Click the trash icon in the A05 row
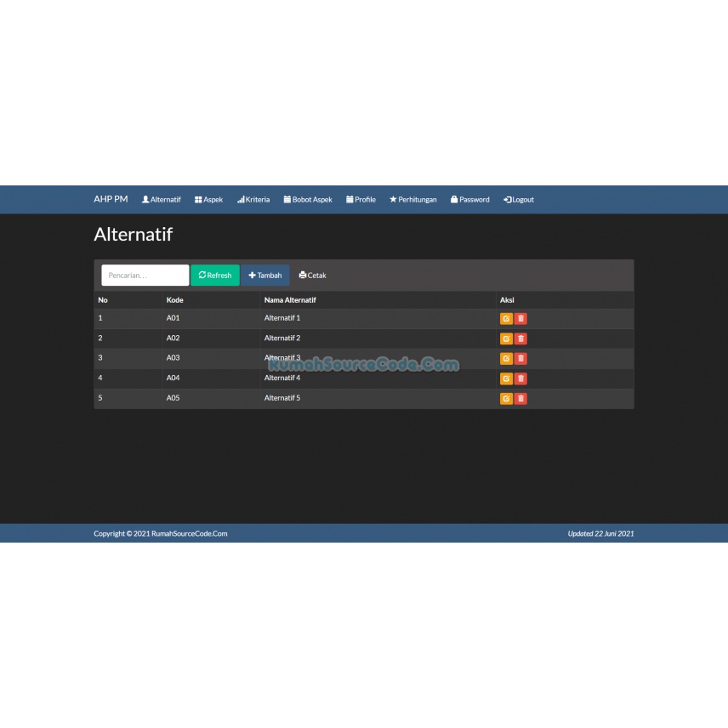Image resolution: width=728 pixels, height=728 pixels. [x=520, y=398]
